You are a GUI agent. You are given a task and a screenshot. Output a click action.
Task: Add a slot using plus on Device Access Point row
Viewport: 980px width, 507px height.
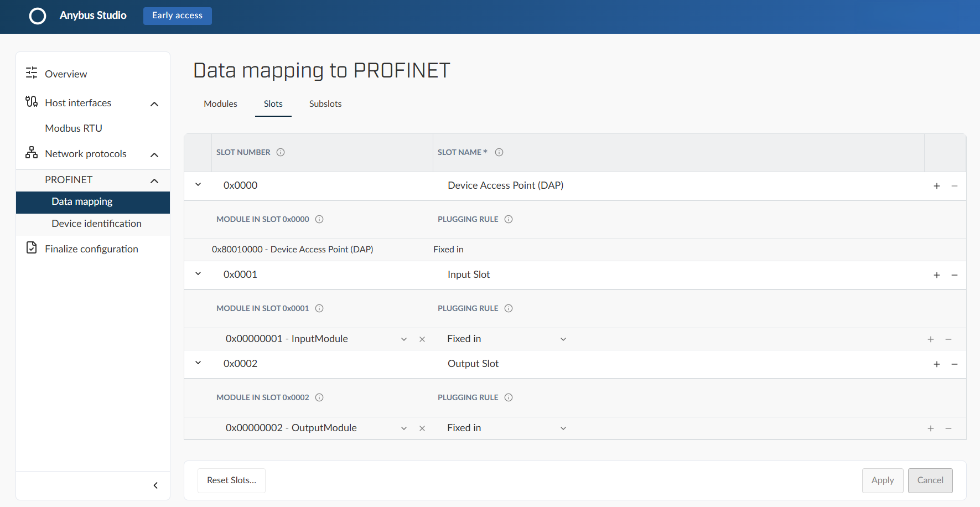click(x=937, y=186)
